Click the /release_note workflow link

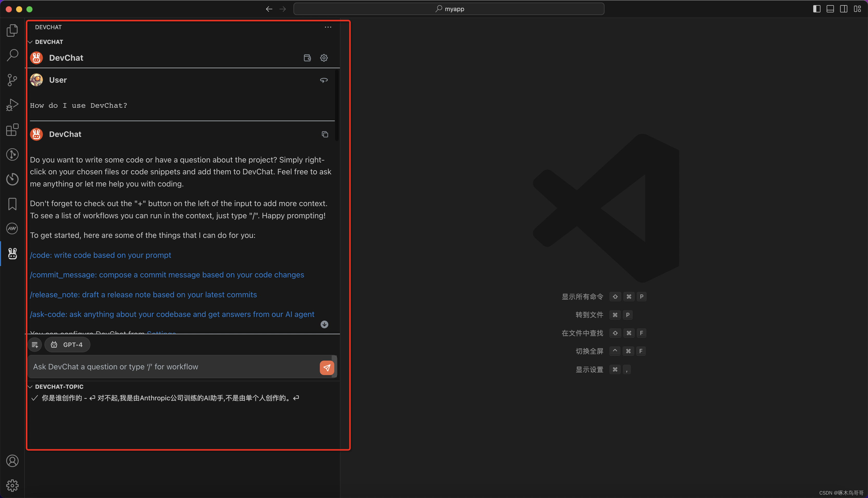point(143,294)
